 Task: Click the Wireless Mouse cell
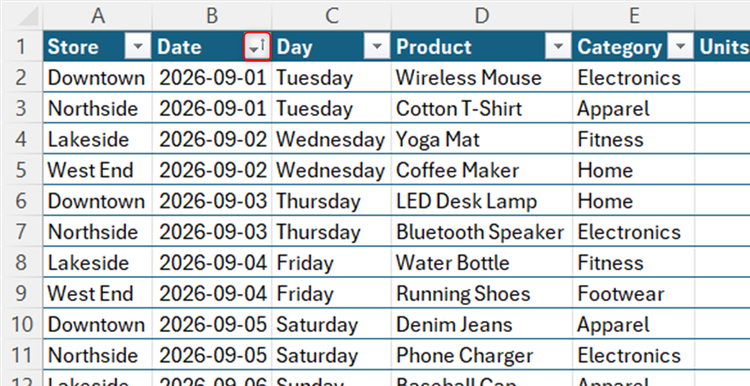(x=482, y=77)
